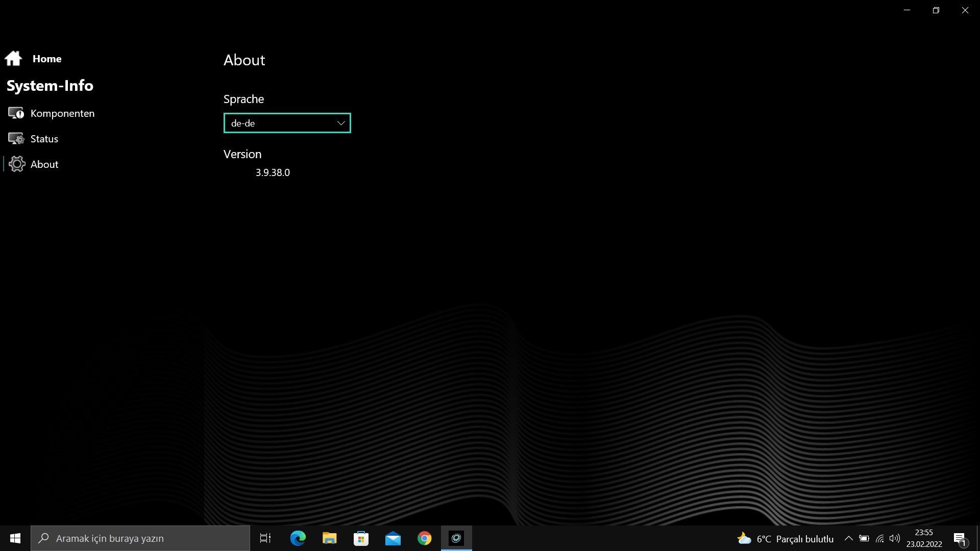Show hidden system tray icons
The image size is (980, 551).
pyautogui.click(x=848, y=538)
